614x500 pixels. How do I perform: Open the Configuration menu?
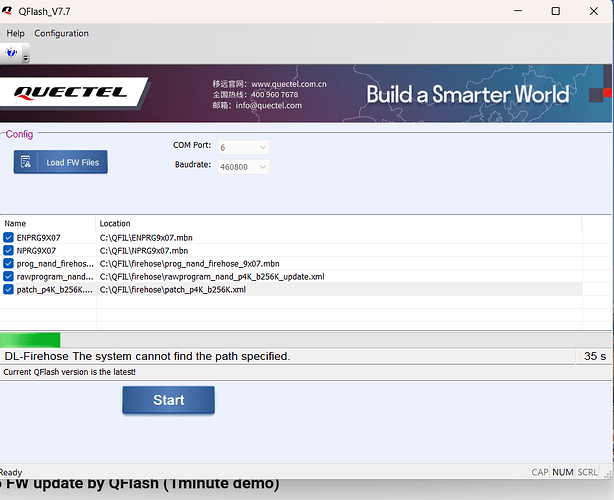[61, 33]
